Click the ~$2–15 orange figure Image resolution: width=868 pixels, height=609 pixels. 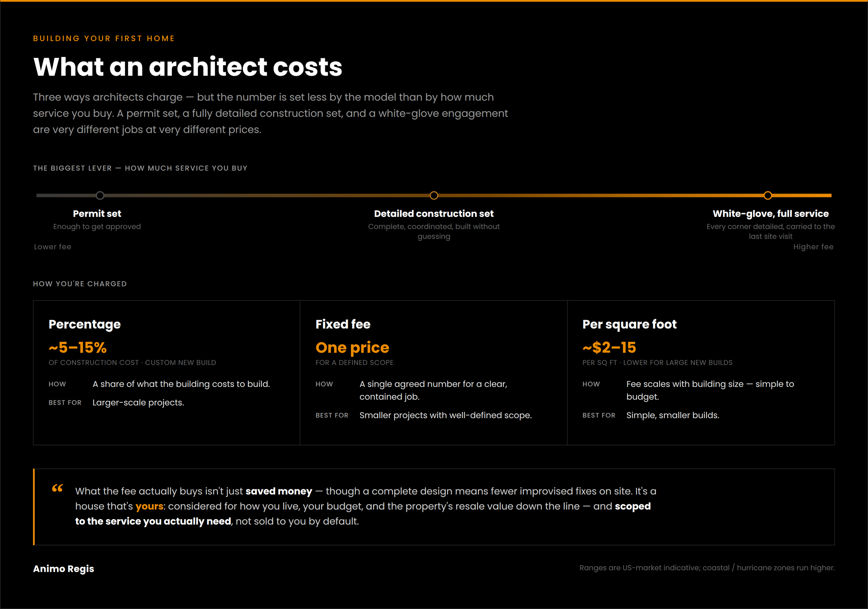pos(609,348)
